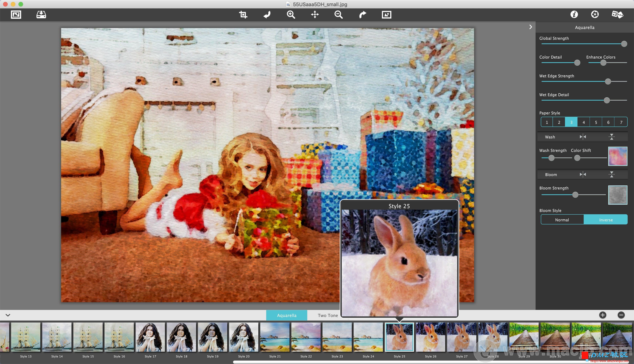
Task: Set Bloom Style to Normal
Action: coord(562,219)
